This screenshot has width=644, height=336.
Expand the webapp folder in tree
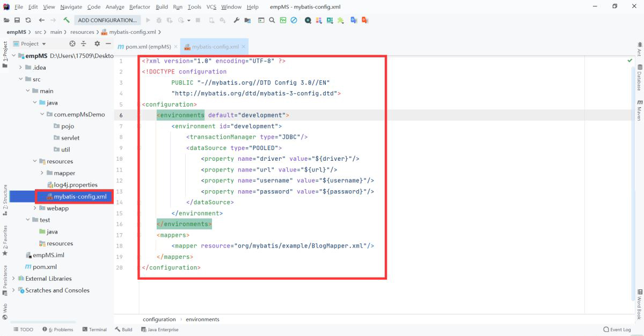(35, 208)
